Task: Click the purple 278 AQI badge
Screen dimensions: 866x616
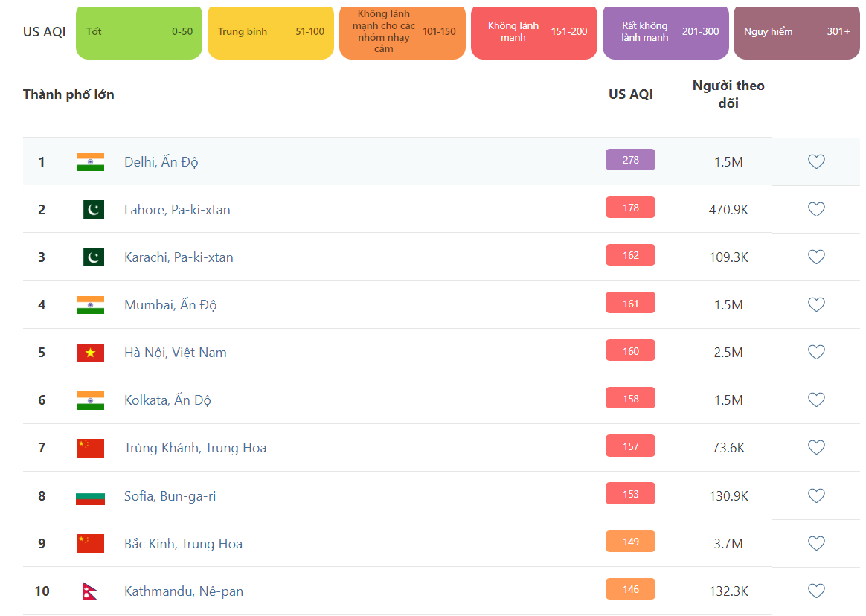Action: [630, 160]
